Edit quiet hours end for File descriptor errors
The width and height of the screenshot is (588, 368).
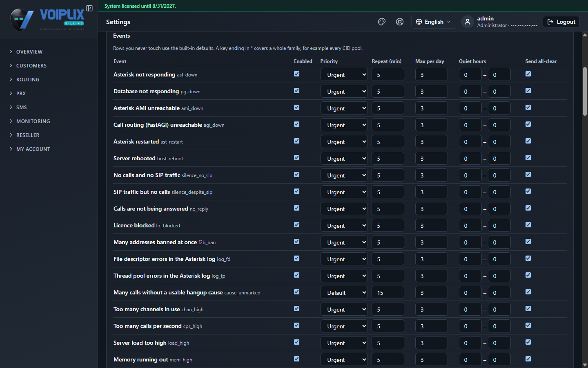coord(499,259)
